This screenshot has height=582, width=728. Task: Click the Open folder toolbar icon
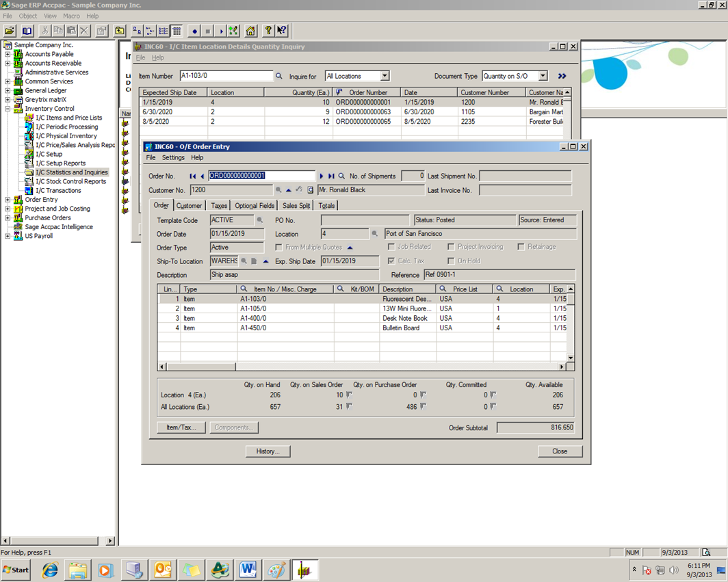[10, 31]
